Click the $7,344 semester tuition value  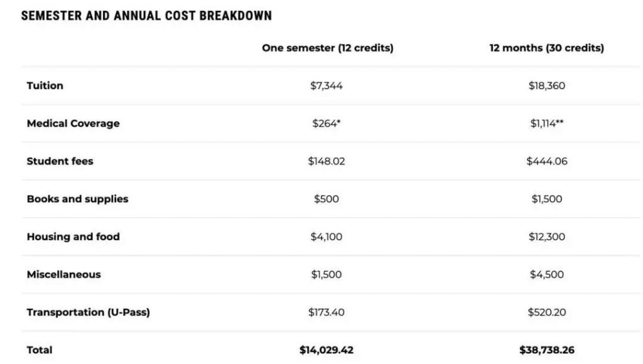point(327,86)
